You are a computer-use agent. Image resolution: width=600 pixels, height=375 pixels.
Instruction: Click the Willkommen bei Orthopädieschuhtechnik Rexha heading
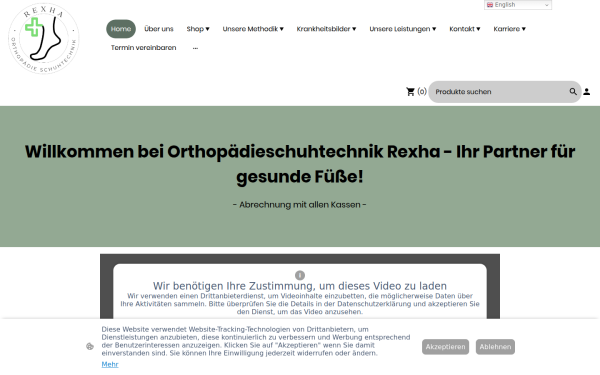[x=300, y=164]
